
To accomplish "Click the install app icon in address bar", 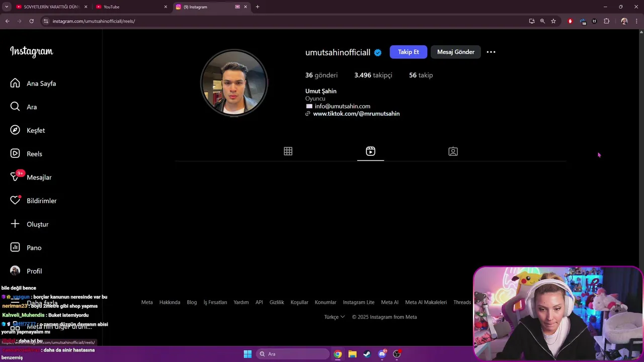I will coord(532,21).
